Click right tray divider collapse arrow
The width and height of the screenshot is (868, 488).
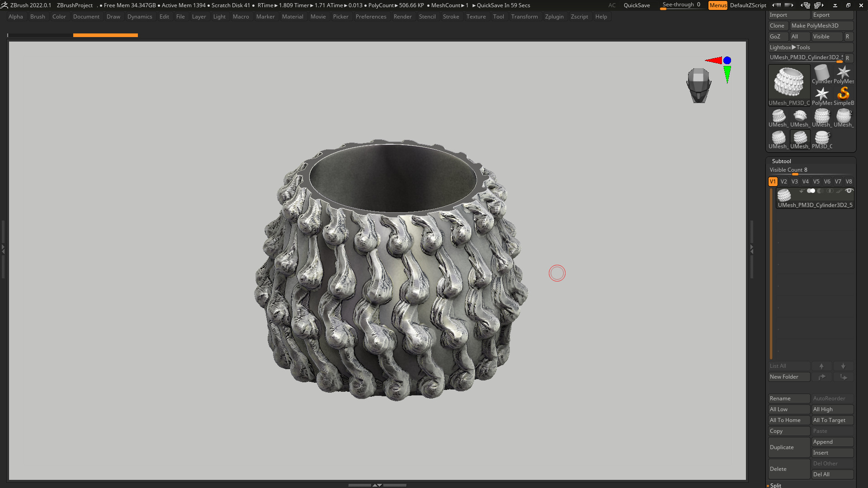(752, 249)
